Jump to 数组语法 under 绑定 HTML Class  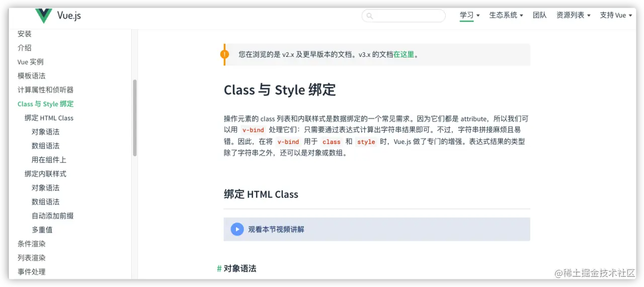click(46, 146)
